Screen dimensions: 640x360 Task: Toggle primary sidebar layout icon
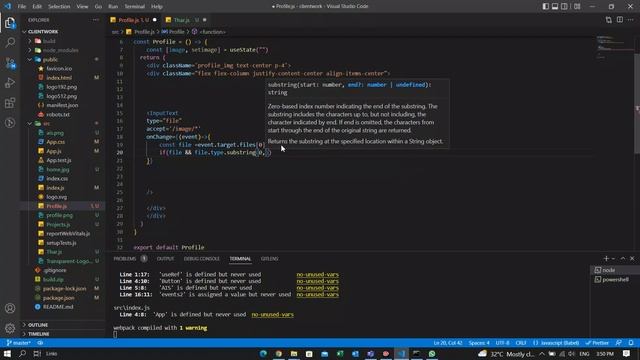(x=546, y=7)
